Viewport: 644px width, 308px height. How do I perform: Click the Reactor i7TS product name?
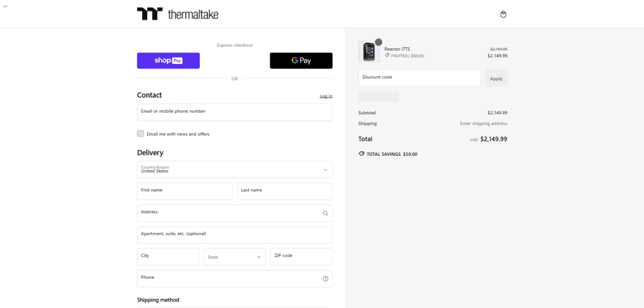(397, 49)
